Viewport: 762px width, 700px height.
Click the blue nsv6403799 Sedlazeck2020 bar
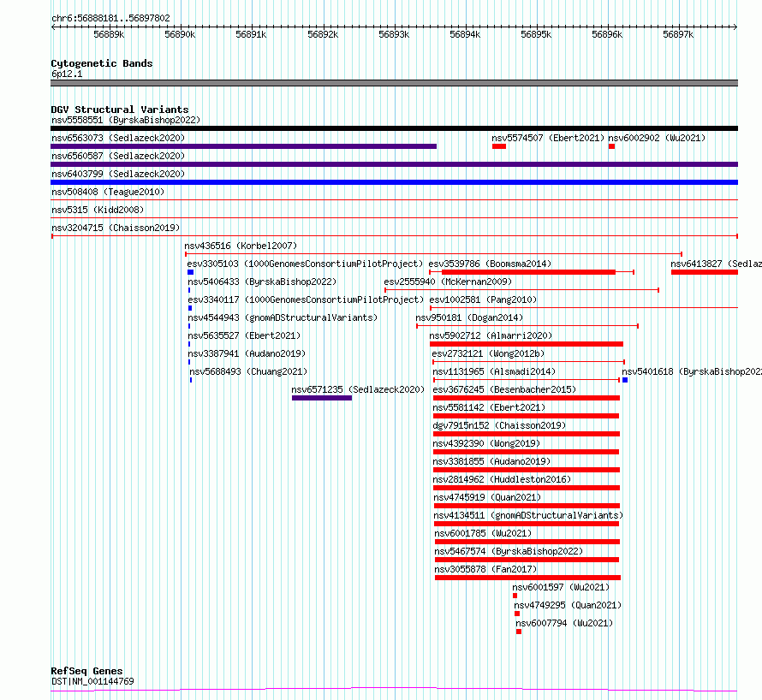click(x=394, y=182)
